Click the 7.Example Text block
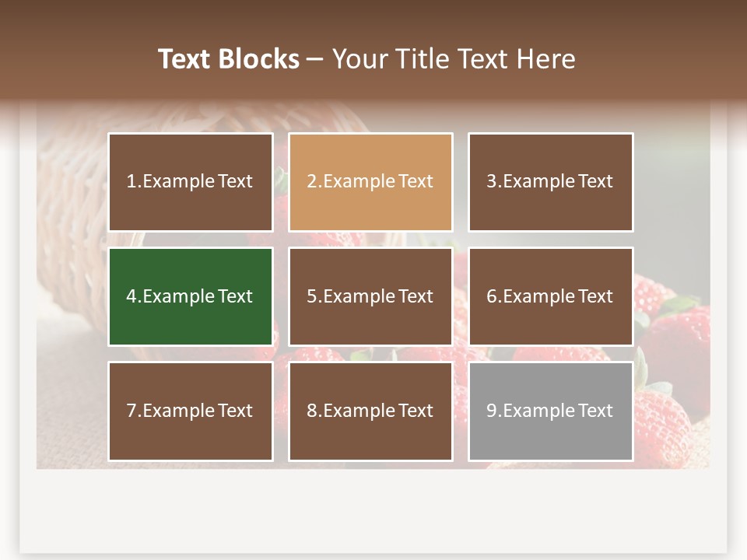This screenshot has height=560, width=747. point(190,411)
